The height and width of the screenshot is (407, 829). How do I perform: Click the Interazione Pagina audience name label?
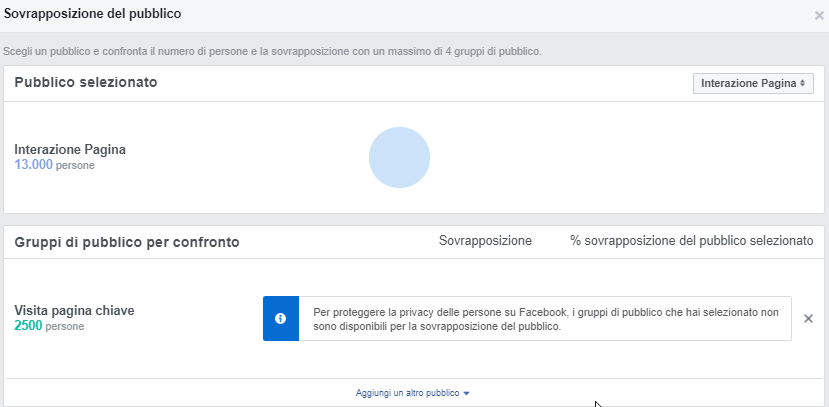(x=70, y=149)
